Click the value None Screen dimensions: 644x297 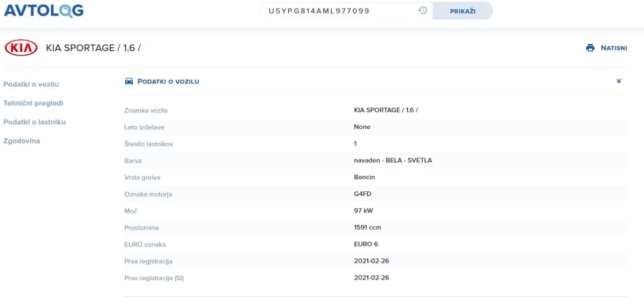pyautogui.click(x=362, y=127)
